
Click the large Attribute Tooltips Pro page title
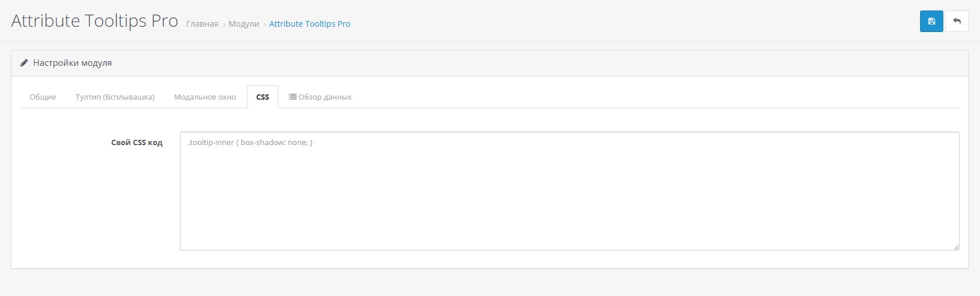[94, 21]
